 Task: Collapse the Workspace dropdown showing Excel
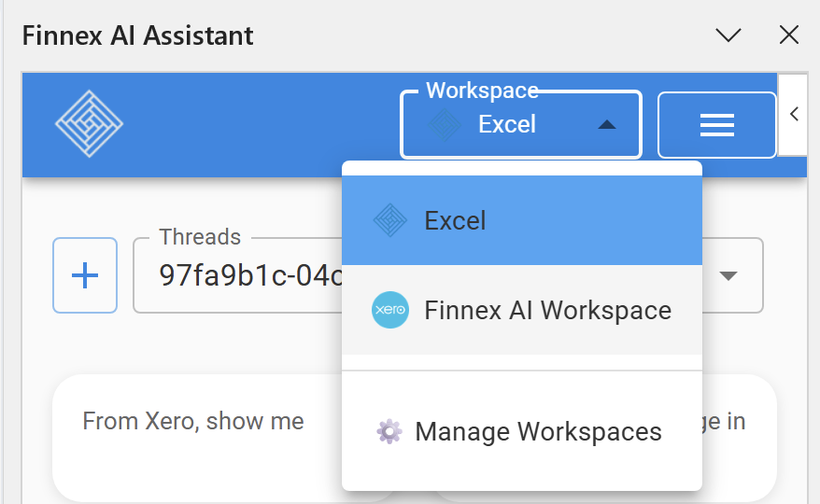[521, 124]
